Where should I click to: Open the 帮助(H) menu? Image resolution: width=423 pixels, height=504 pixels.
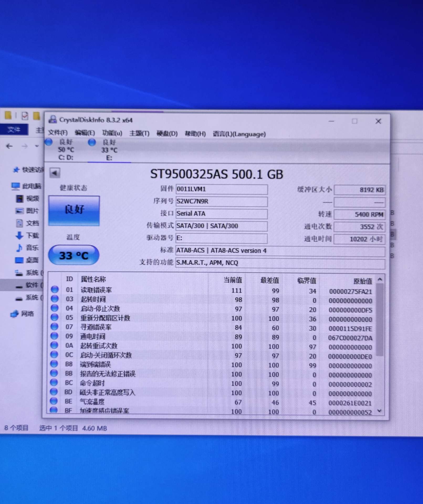[x=195, y=134]
